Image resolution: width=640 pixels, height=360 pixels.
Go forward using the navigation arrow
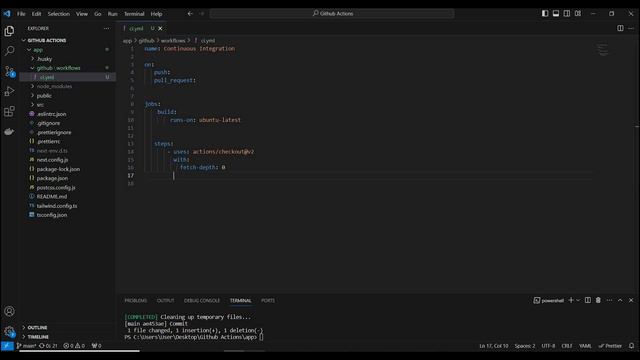click(202, 13)
